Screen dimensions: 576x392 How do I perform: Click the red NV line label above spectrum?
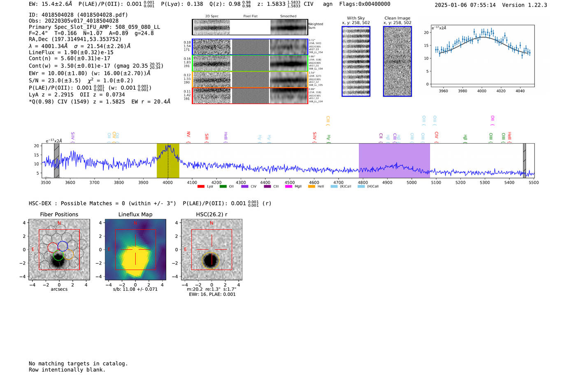pos(188,137)
